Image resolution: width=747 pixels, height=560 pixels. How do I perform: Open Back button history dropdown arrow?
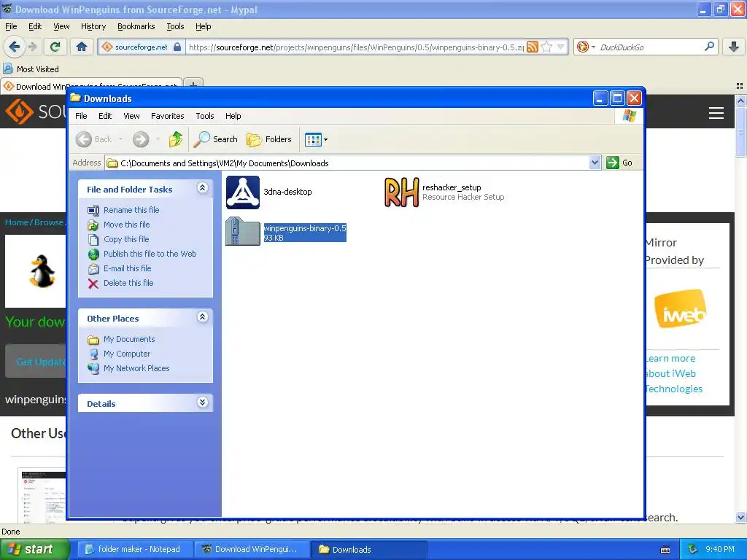[x=121, y=139]
